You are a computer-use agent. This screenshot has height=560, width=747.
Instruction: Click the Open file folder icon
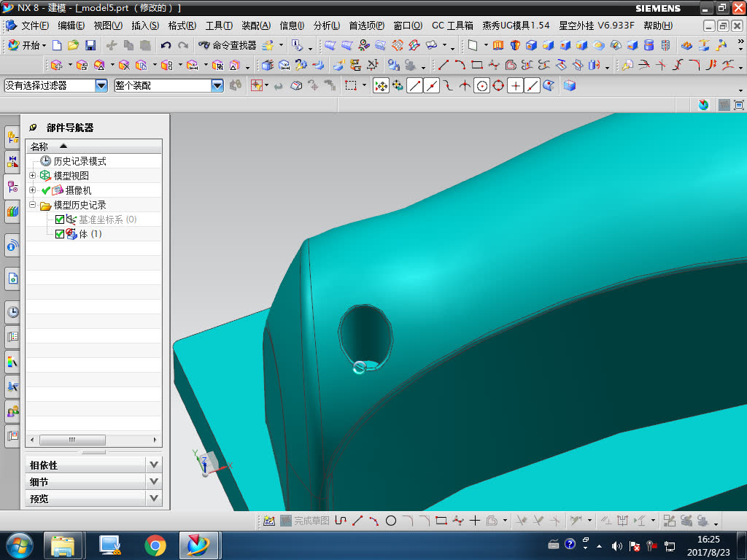click(x=74, y=45)
